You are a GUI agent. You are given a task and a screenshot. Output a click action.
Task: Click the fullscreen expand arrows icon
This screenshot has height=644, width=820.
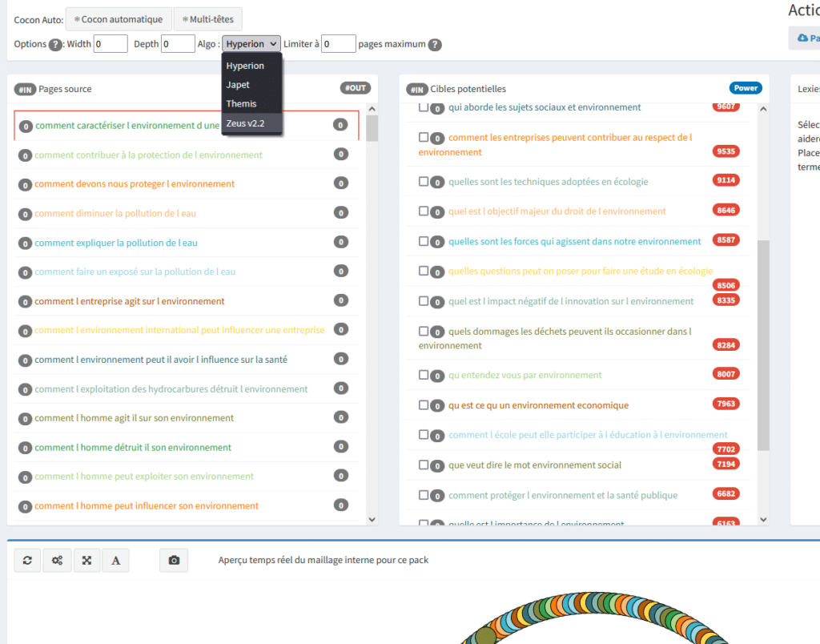tap(86, 561)
